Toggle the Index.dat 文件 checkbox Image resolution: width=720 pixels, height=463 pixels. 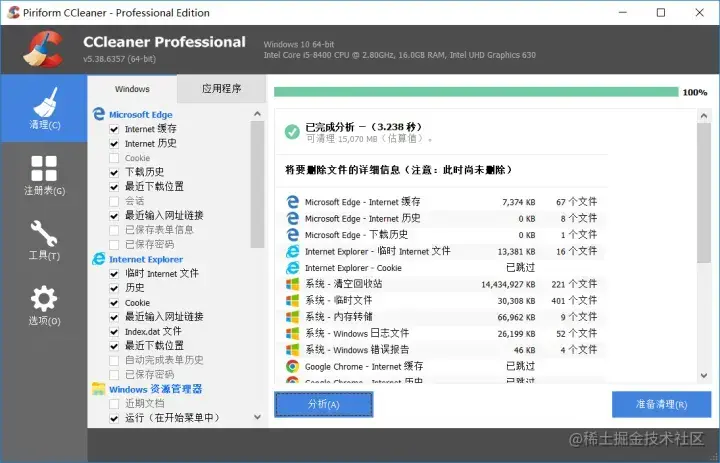114,332
